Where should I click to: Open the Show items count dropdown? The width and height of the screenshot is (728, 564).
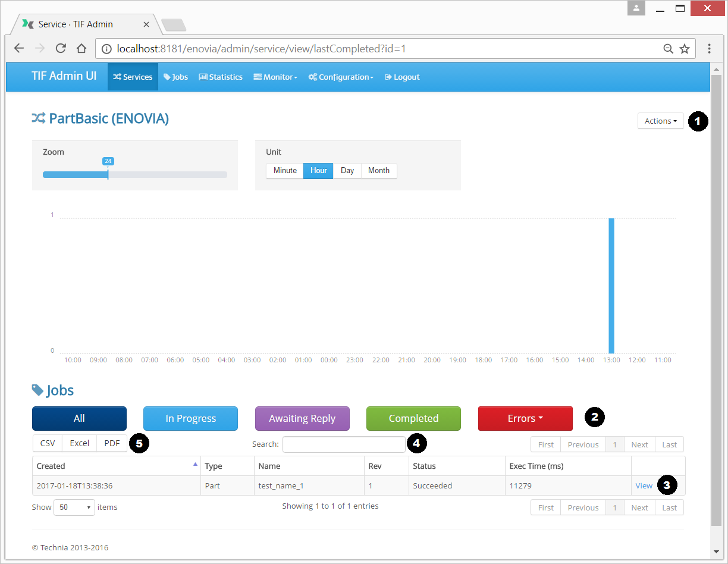pyautogui.click(x=74, y=507)
